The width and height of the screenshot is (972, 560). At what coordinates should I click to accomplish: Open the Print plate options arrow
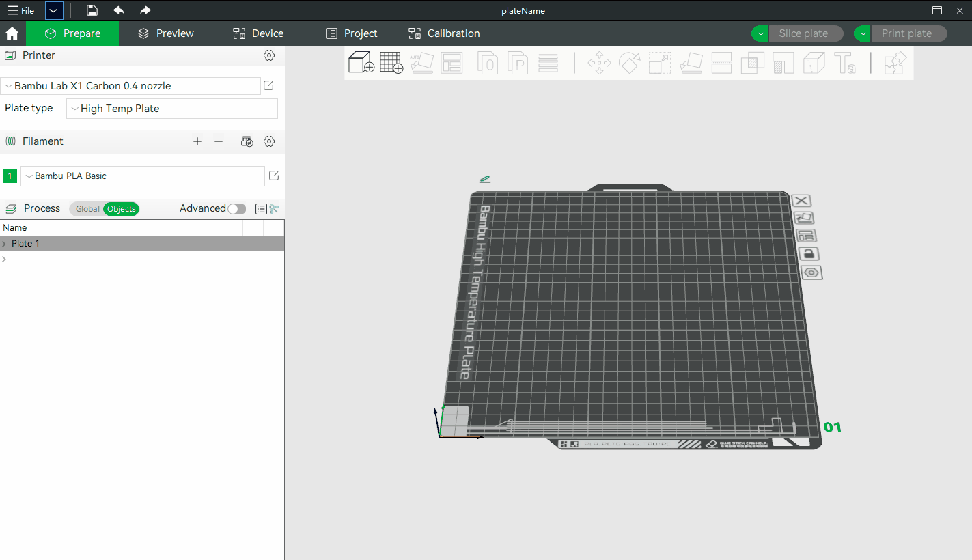pos(863,33)
